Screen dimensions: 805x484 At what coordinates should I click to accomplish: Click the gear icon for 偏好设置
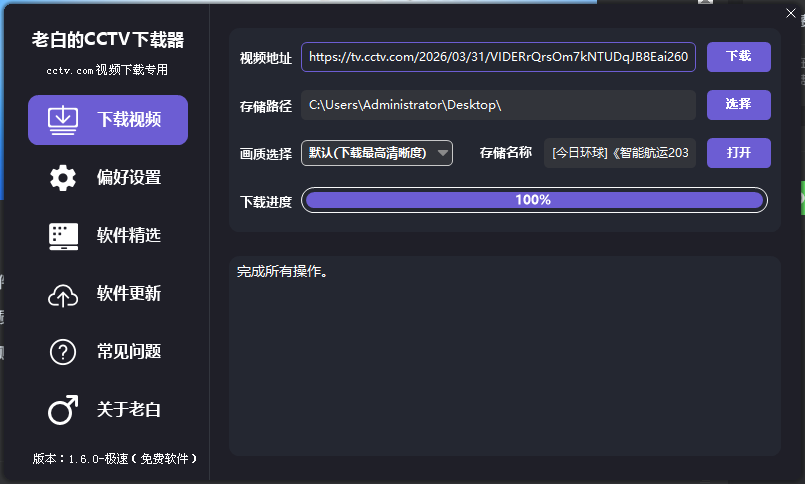pyautogui.click(x=63, y=178)
